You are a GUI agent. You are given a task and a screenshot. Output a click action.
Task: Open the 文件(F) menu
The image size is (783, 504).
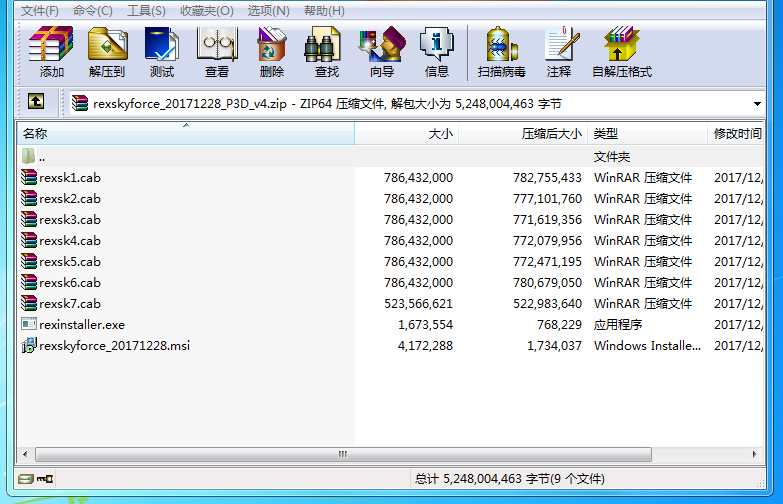(39, 10)
